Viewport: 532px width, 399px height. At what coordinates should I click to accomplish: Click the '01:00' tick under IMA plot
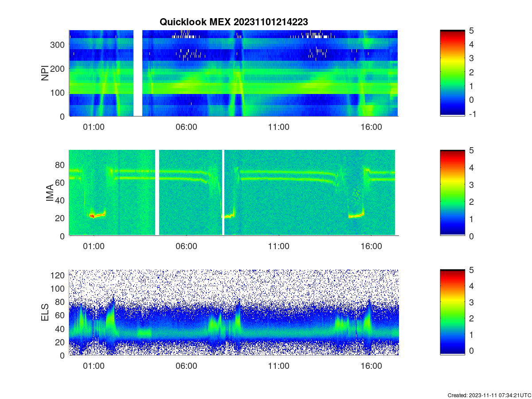(94, 246)
